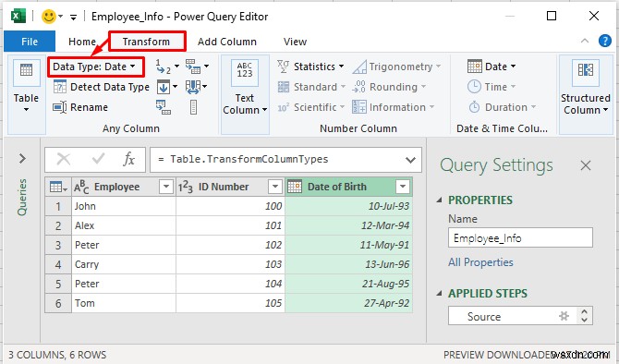Expand the Queries side pane

tap(22, 159)
